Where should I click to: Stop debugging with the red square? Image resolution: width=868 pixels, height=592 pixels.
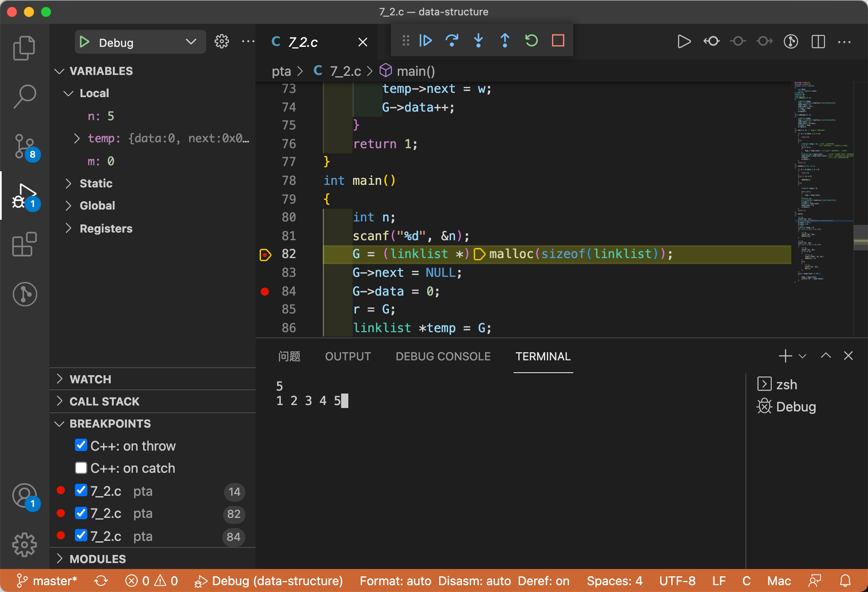point(558,41)
